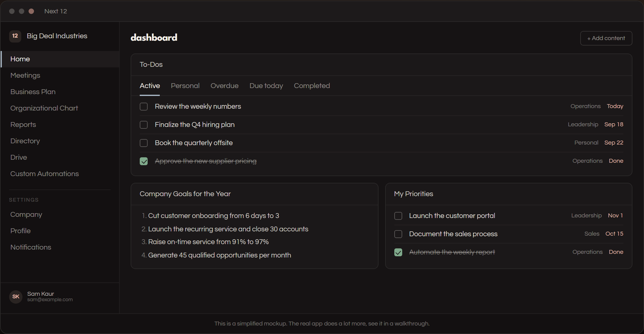The width and height of the screenshot is (644, 334).
Task: Uncheck the Automate the weekly report checkbox
Action: click(398, 252)
